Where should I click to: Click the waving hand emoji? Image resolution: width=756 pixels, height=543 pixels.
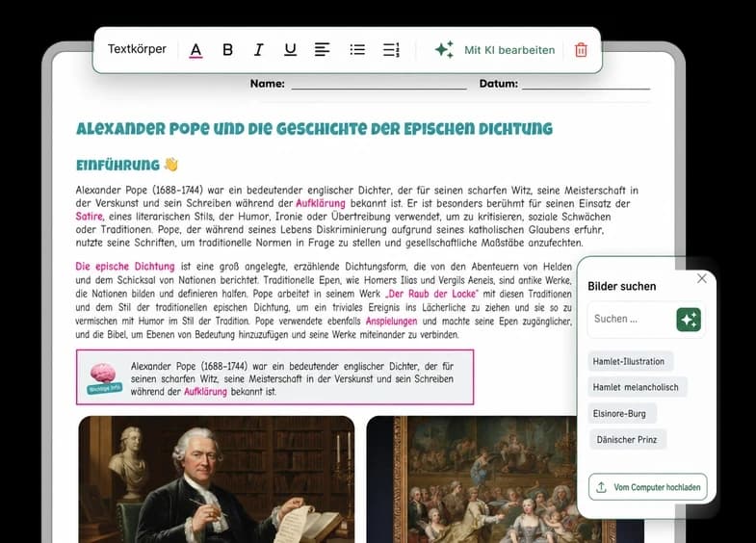(x=170, y=165)
